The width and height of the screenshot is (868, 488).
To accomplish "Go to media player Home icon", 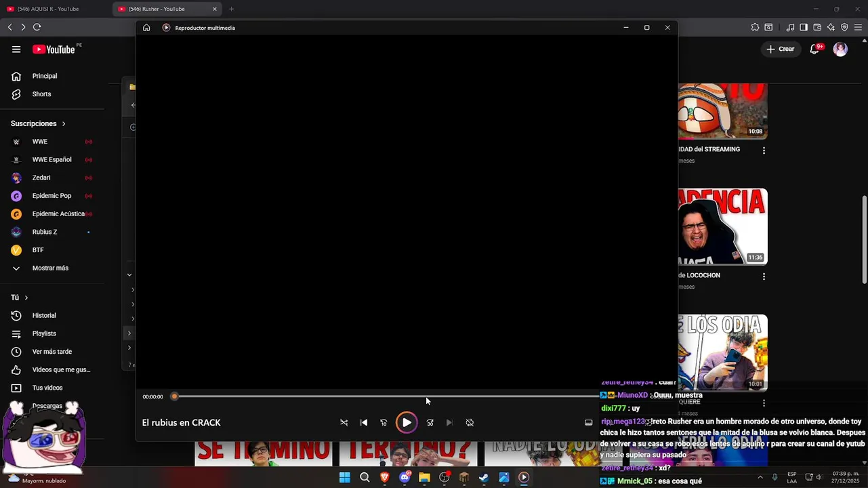I will 146,28.
